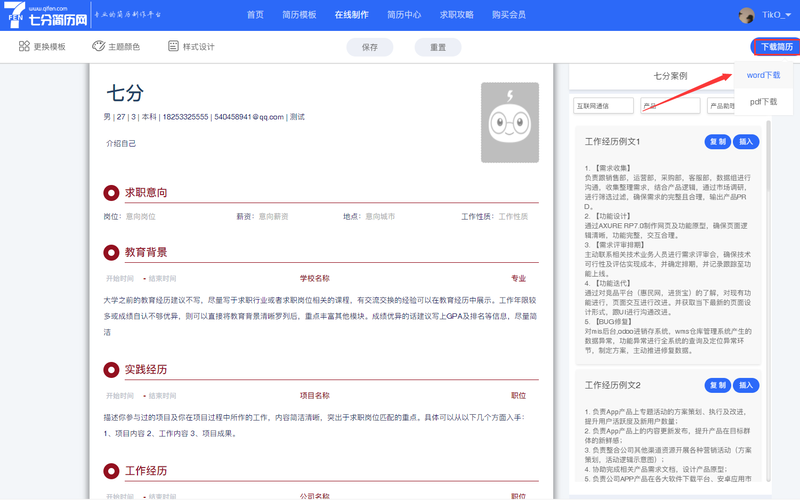The width and height of the screenshot is (800, 500).
Task: Click 职位 field in 实践经历
Action: pyautogui.click(x=518, y=395)
